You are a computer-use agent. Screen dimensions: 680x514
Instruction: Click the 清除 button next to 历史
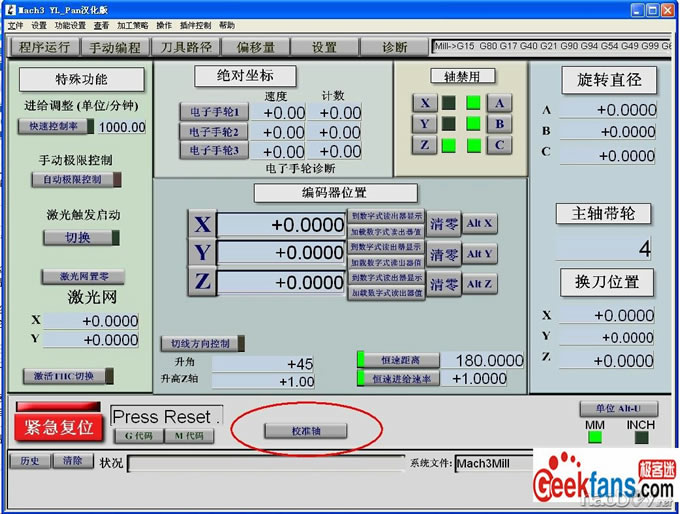71,461
